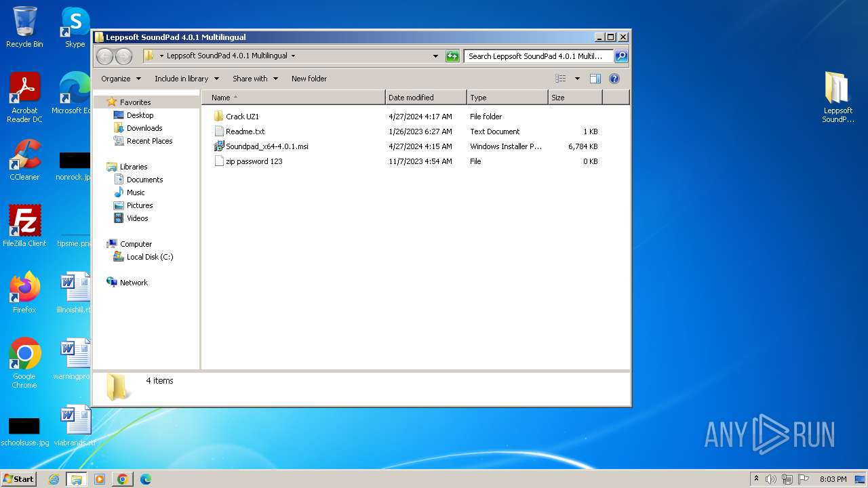Select Local Disk (C:)

tap(150, 257)
